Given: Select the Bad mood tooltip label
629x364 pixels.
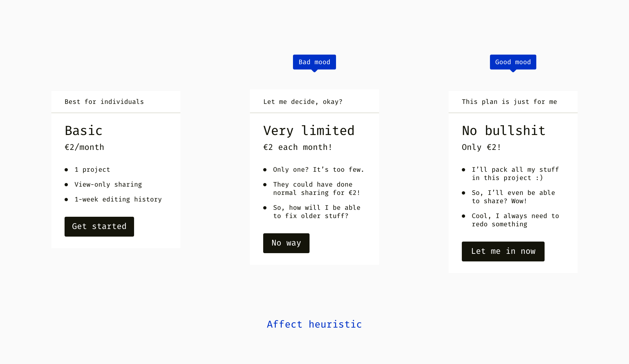Looking at the screenshot, I should tap(314, 62).
